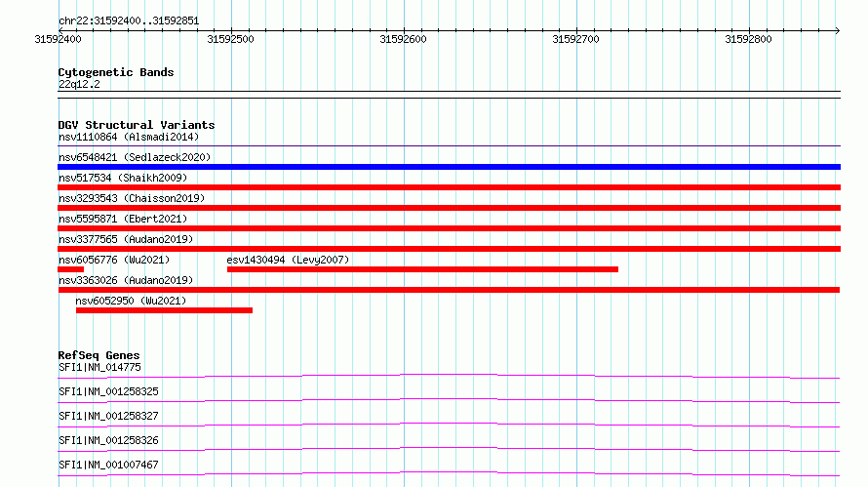Open transcript SFI1|NM_001258325 label
868x487 pixels.
[x=108, y=391]
